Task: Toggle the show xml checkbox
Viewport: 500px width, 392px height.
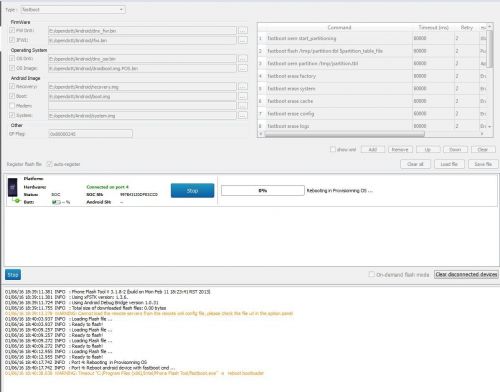Action: (x=333, y=149)
